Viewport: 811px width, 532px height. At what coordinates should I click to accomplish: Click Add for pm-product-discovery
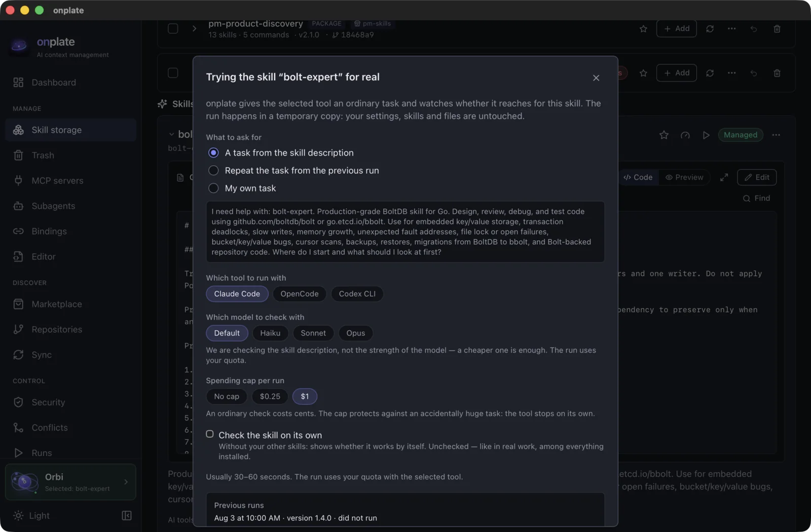tap(677, 29)
